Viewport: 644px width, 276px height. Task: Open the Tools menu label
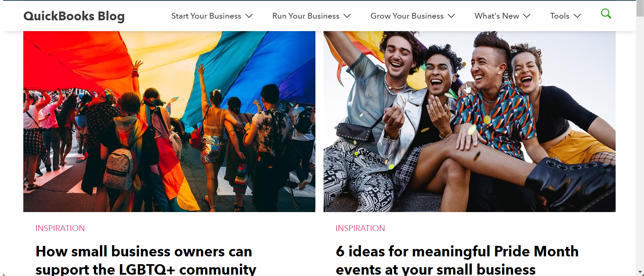[x=560, y=16]
